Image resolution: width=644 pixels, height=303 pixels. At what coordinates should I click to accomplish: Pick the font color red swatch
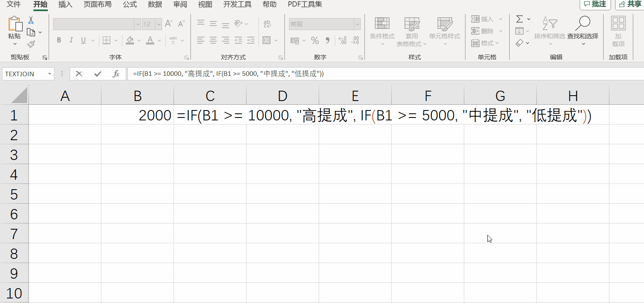[x=149, y=43]
